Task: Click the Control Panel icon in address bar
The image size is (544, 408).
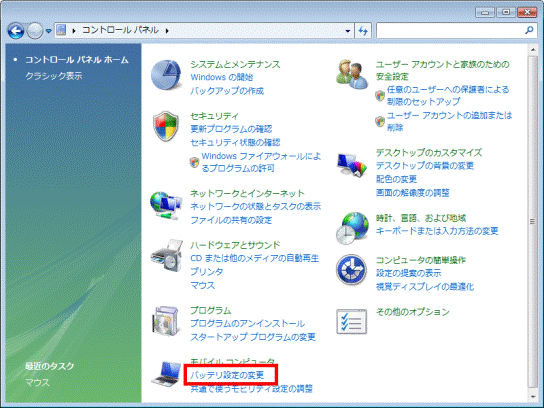Action: [61, 30]
